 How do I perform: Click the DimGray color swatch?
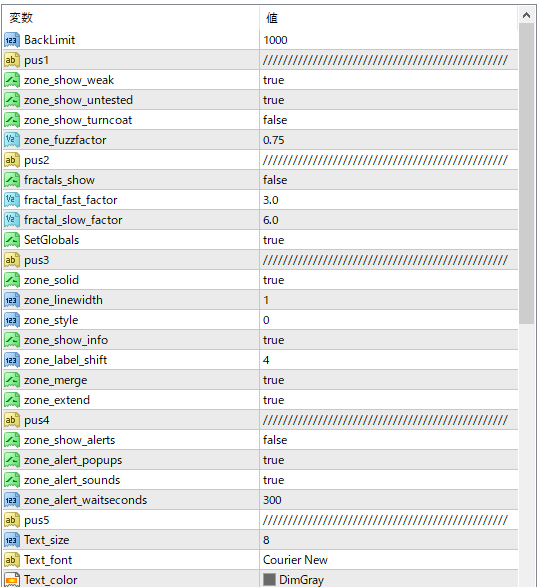click(x=269, y=580)
